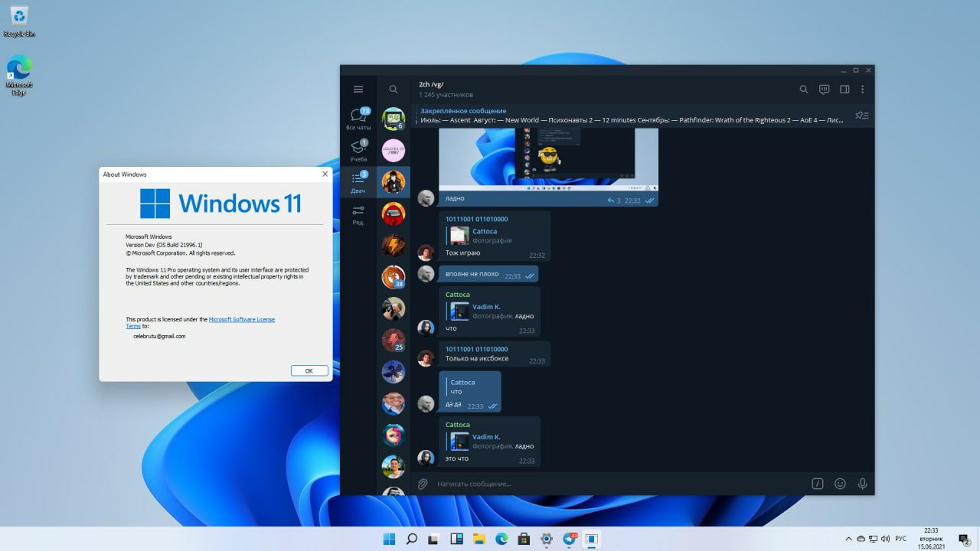The height and width of the screenshot is (551, 980).
Task: Open File Explorer from the taskbar
Action: coord(479,539)
